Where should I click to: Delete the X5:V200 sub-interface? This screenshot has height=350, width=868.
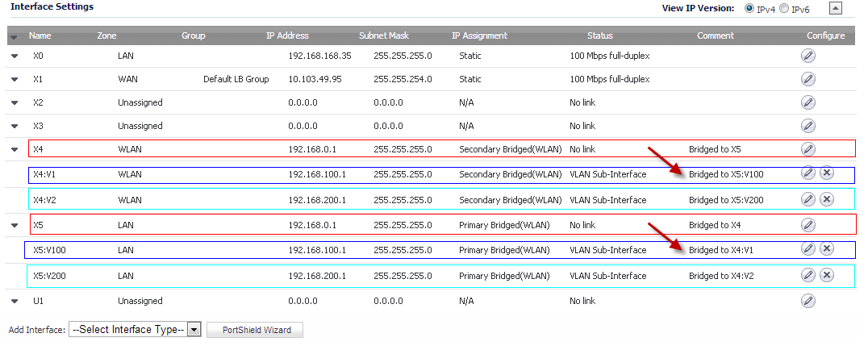[827, 275]
